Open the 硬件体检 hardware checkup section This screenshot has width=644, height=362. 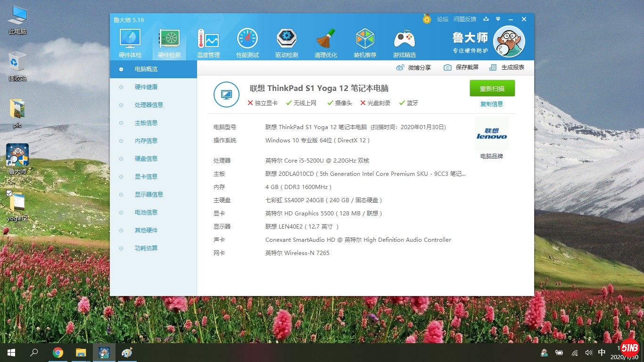click(130, 43)
